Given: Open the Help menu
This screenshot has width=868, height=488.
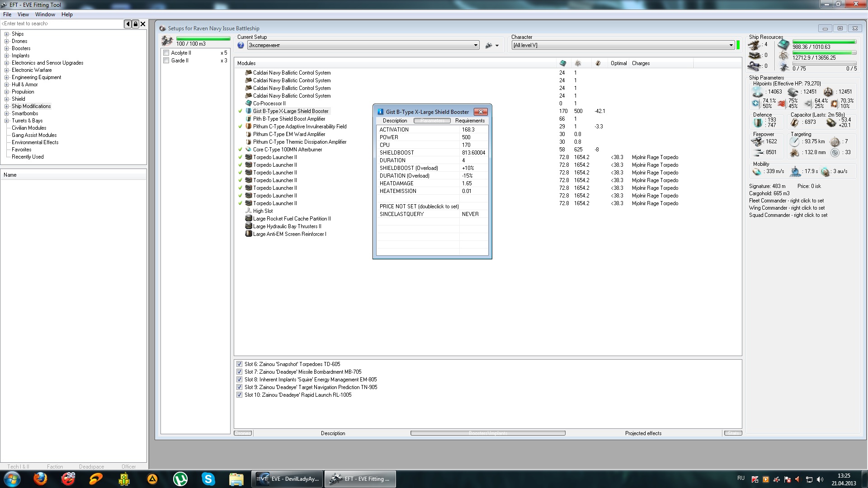Looking at the screenshot, I should pyautogui.click(x=67, y=14).
